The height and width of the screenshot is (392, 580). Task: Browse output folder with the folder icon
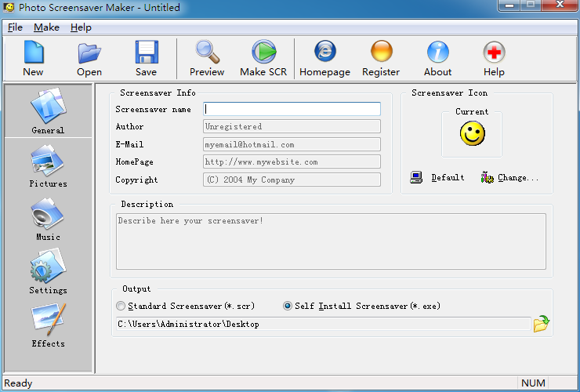pyautogui.click(x=541, y=324)
